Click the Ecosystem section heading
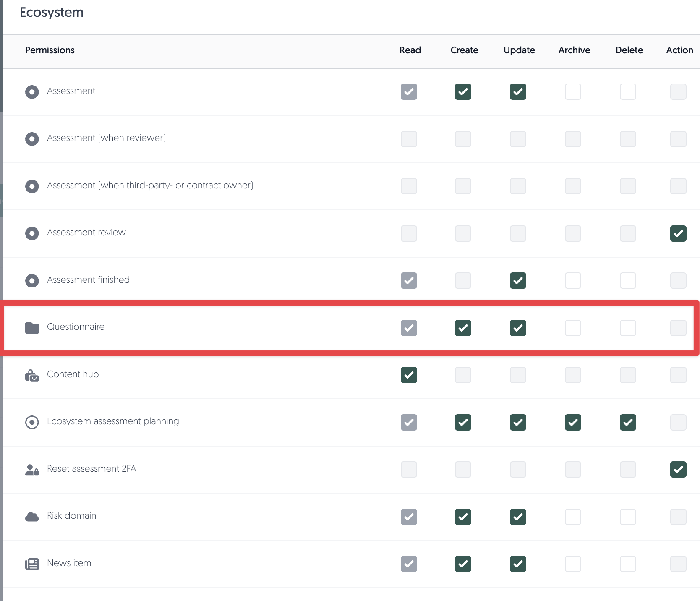 point(52,13)
